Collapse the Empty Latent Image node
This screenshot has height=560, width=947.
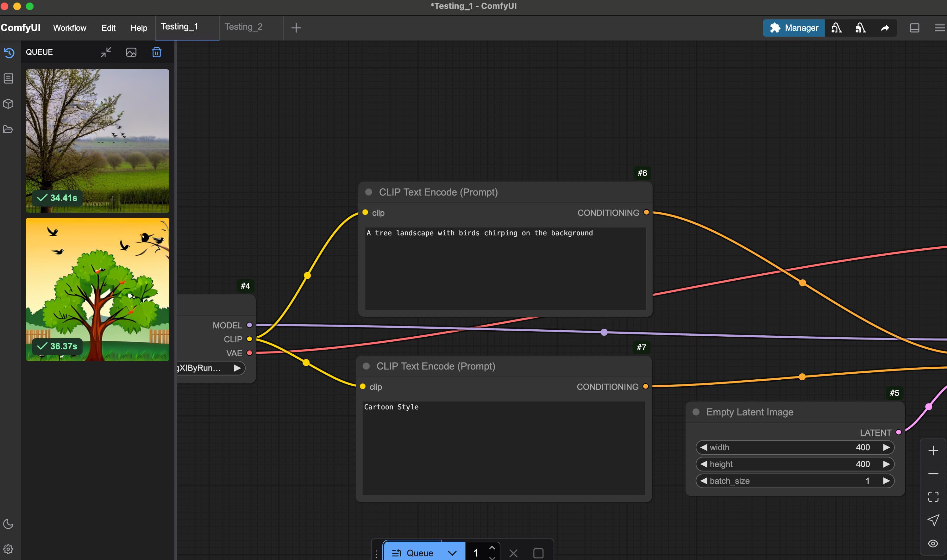(696, 412)
